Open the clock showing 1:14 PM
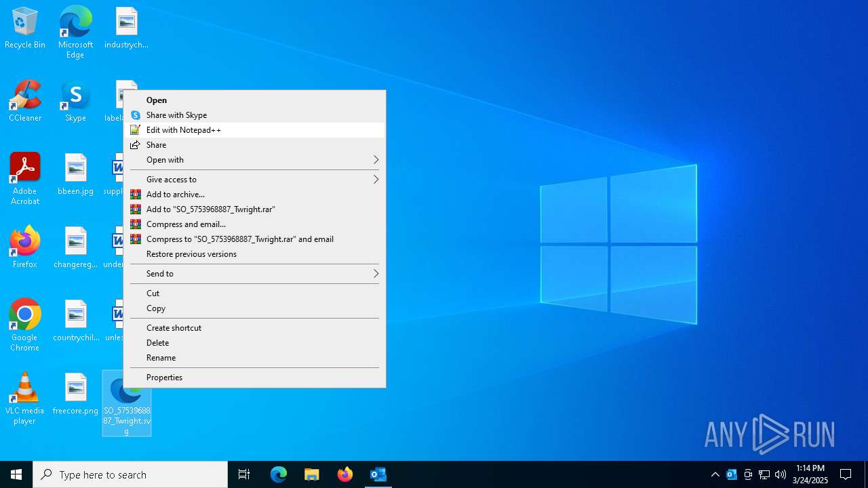Viewport: 868px width, 488px height. [x=810, y=474]
